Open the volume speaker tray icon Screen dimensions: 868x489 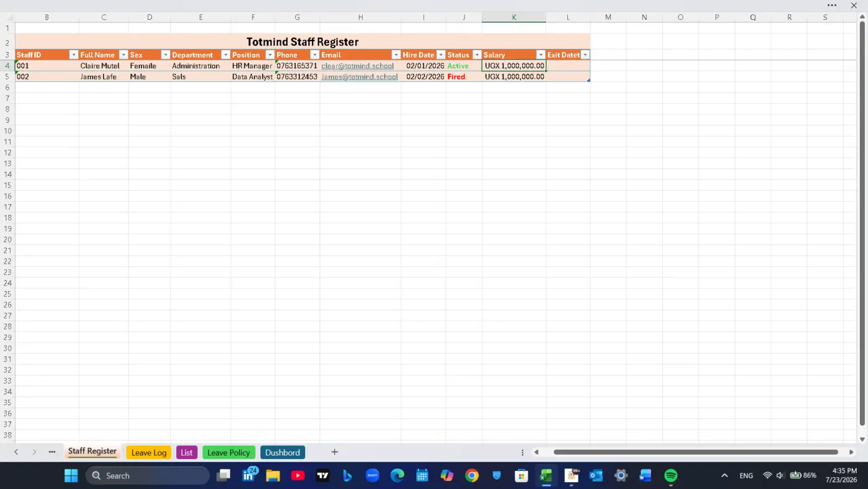pos(780,476)
